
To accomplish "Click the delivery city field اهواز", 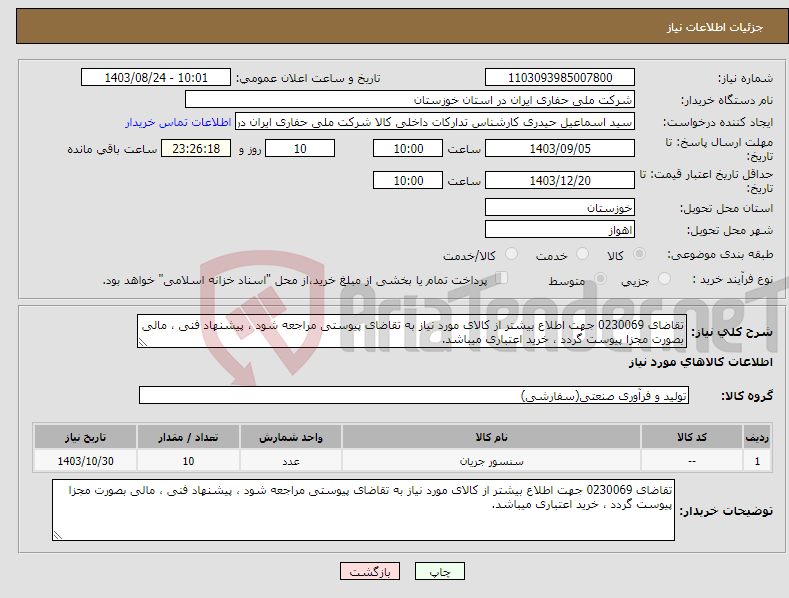I will [x=560, y=230].
